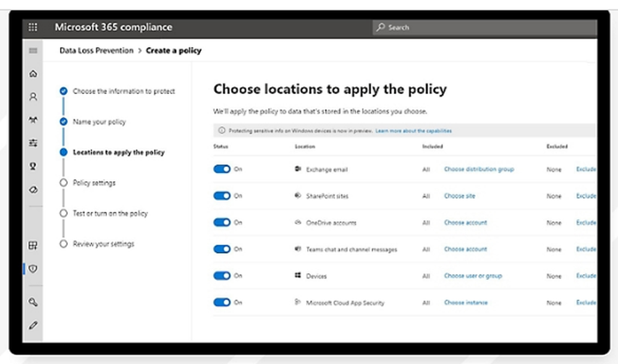This screenshot has width=618, height=364.
Task: Select the shield Data Loss Prevention icon
Action: [33, 269]
